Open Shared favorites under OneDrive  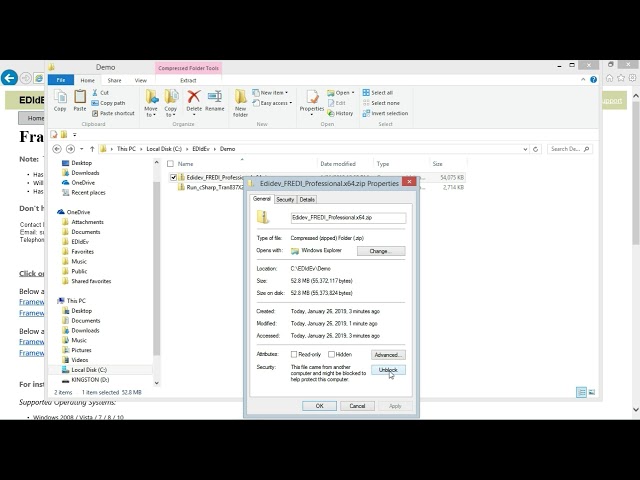tap(91, 281)
